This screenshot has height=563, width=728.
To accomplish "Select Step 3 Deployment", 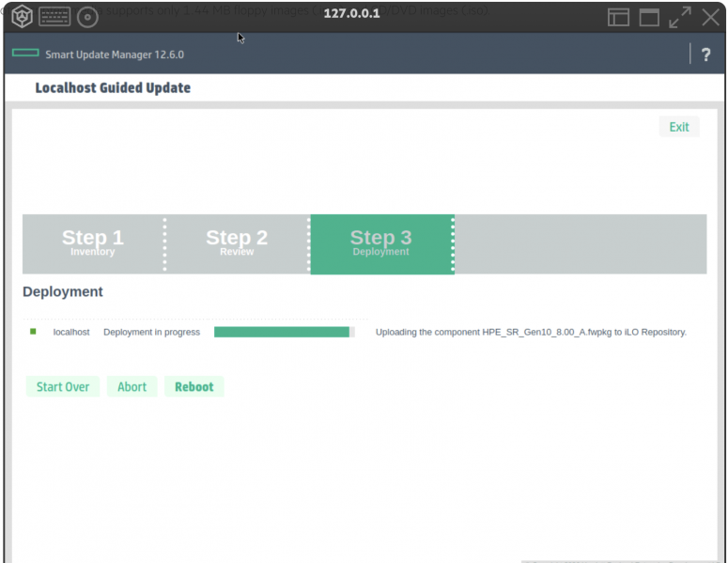I will (x=381, y=243).
